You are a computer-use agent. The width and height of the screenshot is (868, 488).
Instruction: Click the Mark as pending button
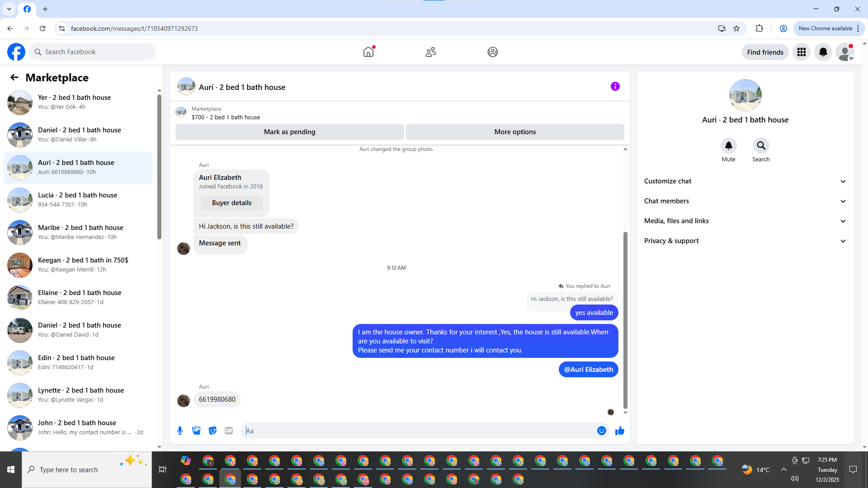click(x=289, y=132)
